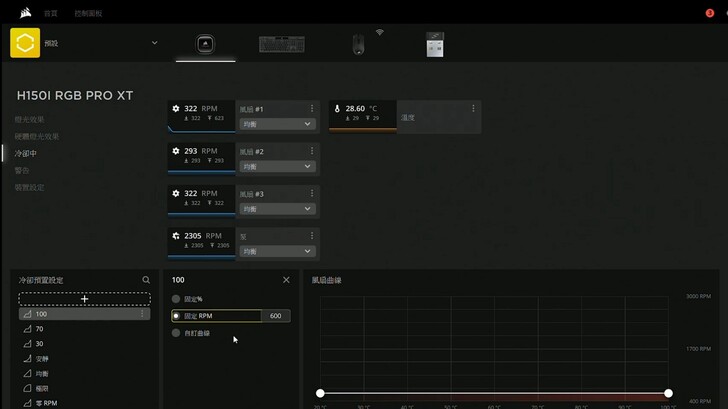This screenshot has width=728, height=409.
Task: Select the 安靜 quiet preset
Action: 84,358
